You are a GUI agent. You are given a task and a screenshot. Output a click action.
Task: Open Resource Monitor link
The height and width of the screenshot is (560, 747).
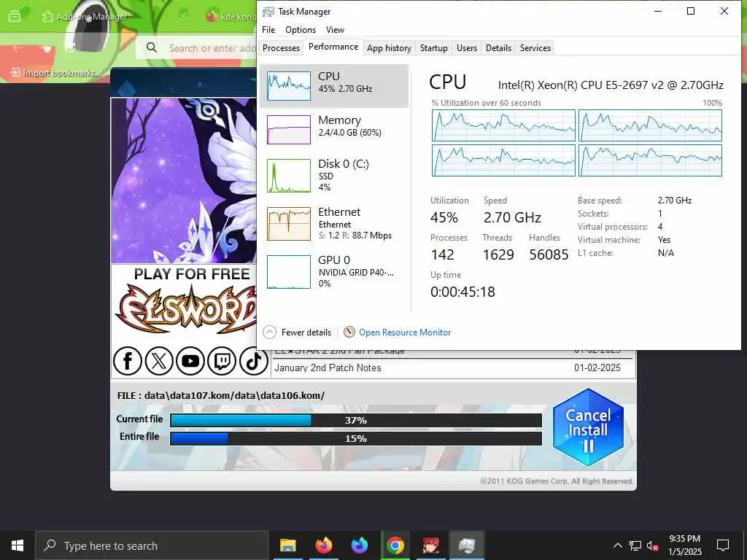(405, 332)
